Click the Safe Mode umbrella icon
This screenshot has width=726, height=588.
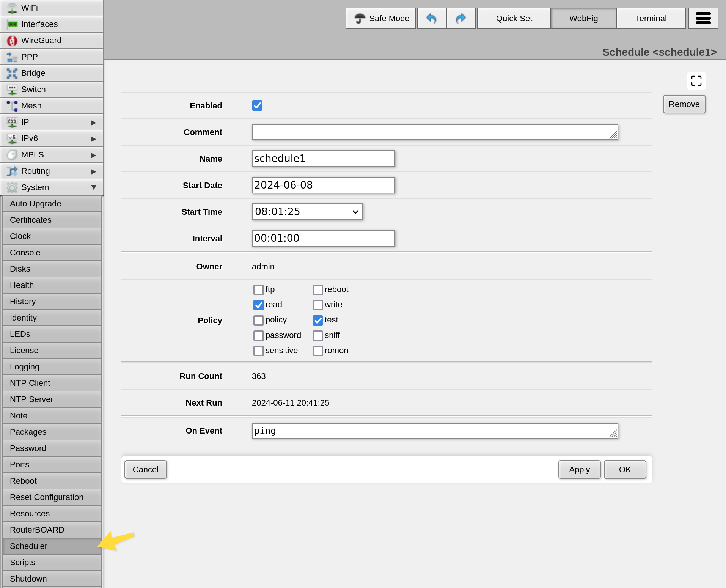[360, 18]
